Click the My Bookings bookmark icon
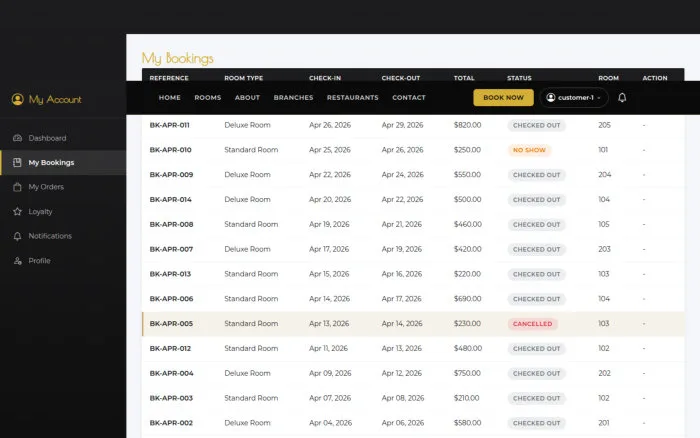Screen dimensions: 700x438 [17, 163]
